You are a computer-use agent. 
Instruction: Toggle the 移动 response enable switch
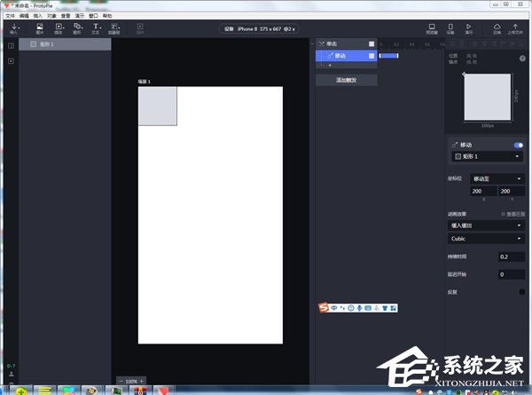coord(518,144)
